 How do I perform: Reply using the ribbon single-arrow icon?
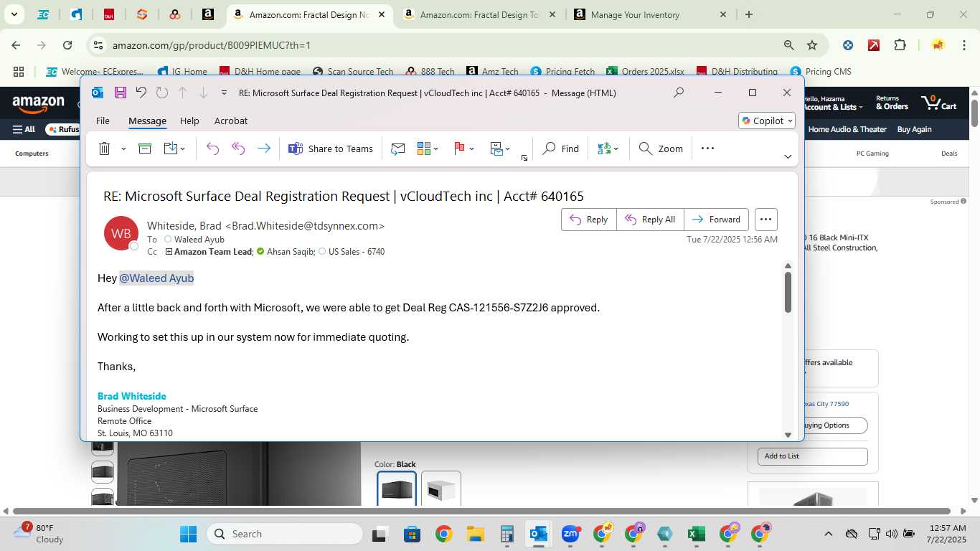coord(212,149)
